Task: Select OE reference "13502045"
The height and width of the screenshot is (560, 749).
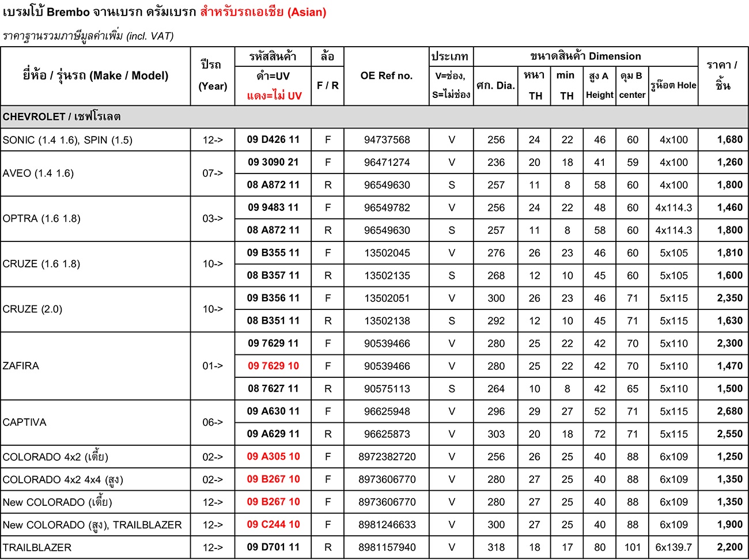Action: click(387, 253)
